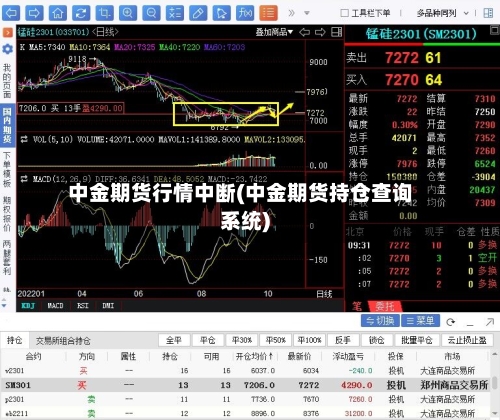Select the p2301 position row
This screenshot has width=500, height=420.
[245, 399]
